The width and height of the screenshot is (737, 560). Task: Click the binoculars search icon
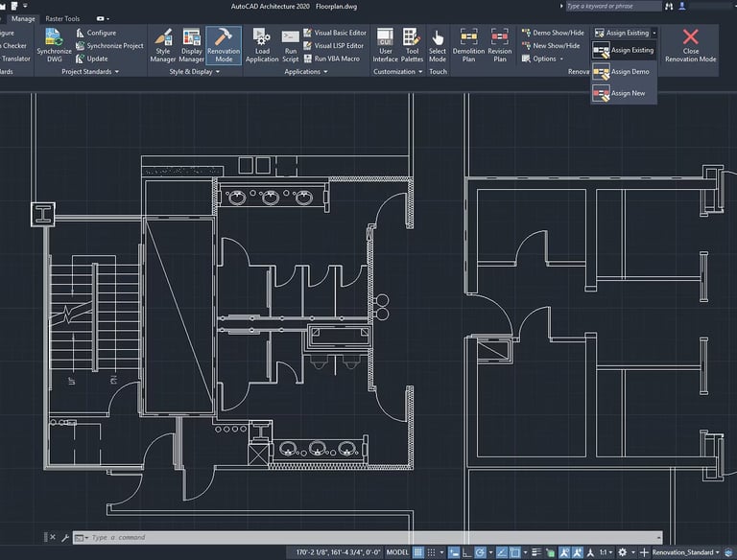coord(669,6)
